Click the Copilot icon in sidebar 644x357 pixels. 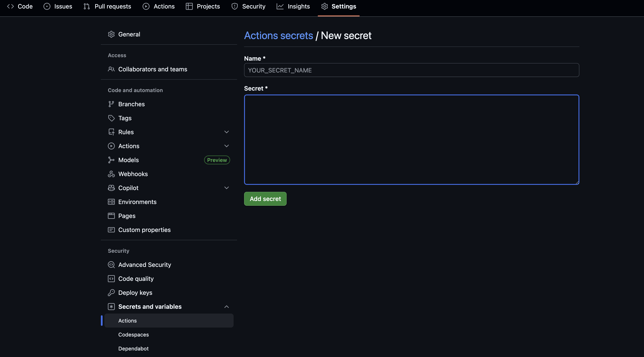pos(111,188)
